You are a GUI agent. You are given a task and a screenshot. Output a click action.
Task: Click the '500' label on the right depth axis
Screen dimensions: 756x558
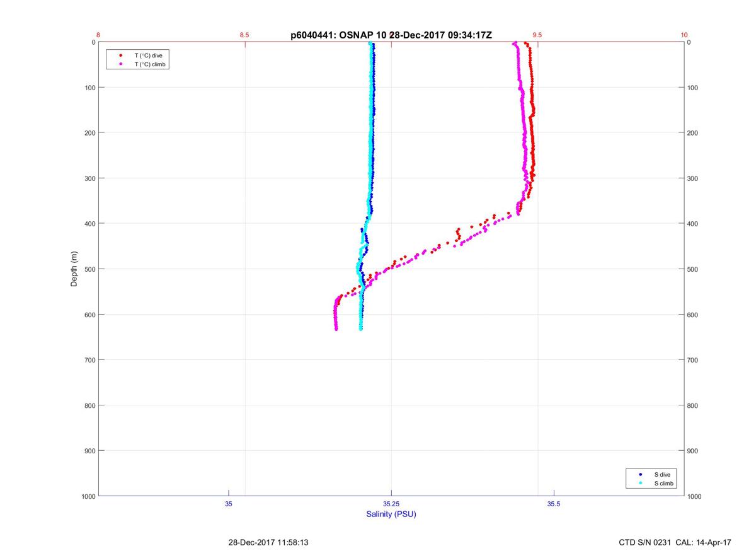click(x=693, y=269)
